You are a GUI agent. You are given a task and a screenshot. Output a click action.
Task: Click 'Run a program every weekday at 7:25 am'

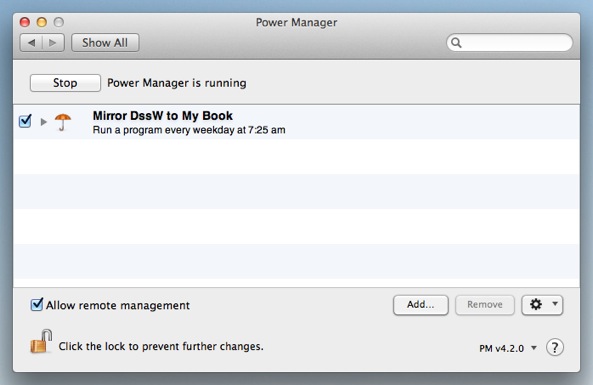(189, 130)
